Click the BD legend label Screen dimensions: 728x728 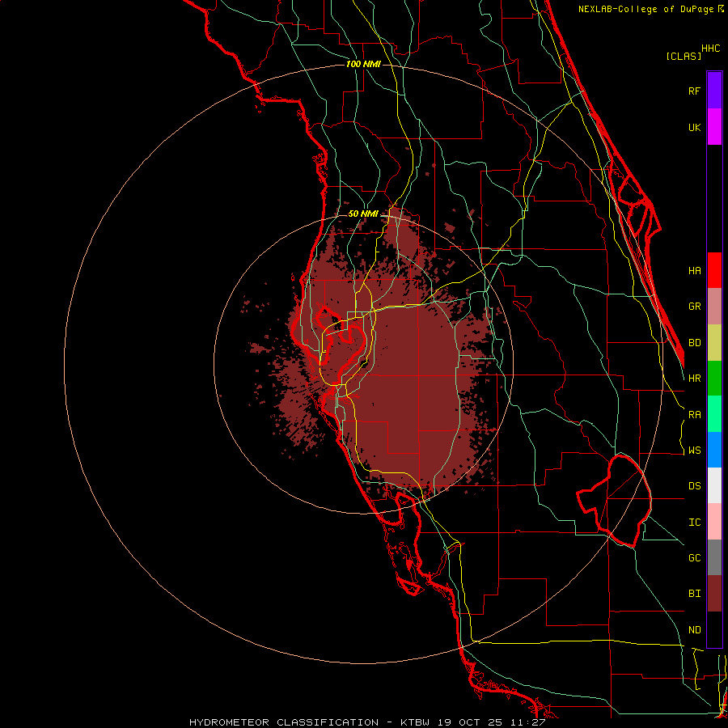coord(694,343)
